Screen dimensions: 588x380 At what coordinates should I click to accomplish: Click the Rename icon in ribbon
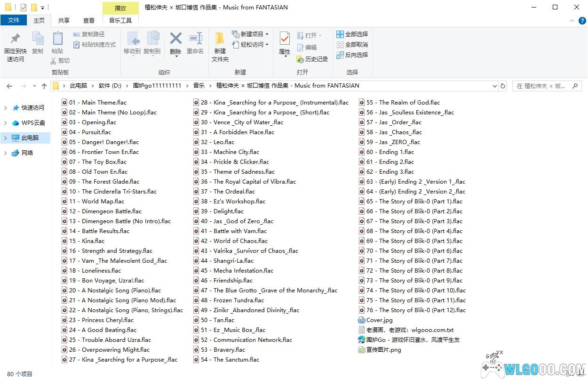click(x=195, y=39)
